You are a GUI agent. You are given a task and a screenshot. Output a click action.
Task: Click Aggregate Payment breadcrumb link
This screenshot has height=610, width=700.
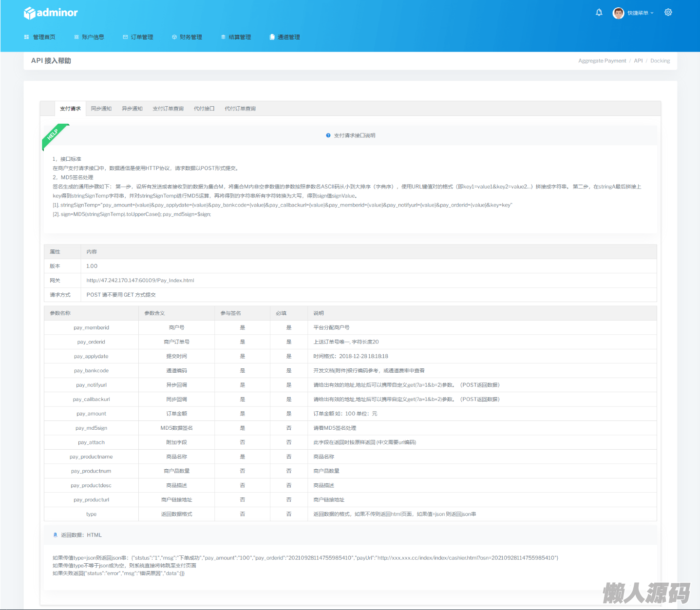pyautogui.click(x=602, y=61)
